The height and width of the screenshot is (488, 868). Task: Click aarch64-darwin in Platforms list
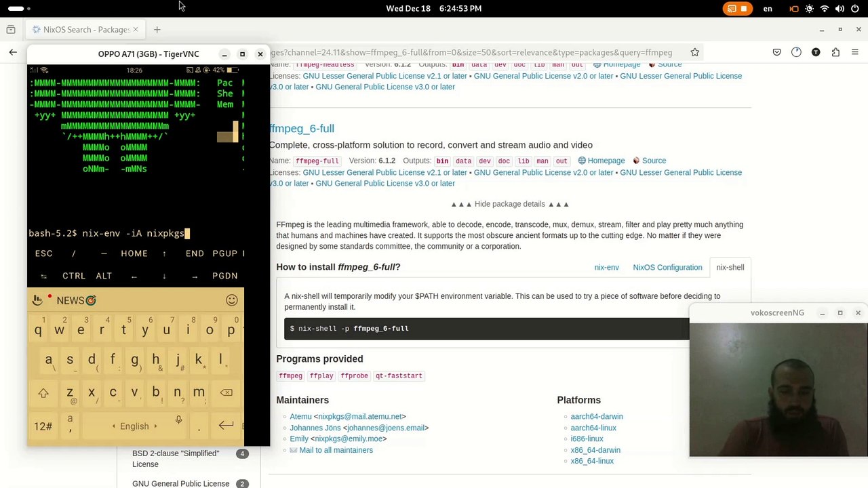pos(597,417)
